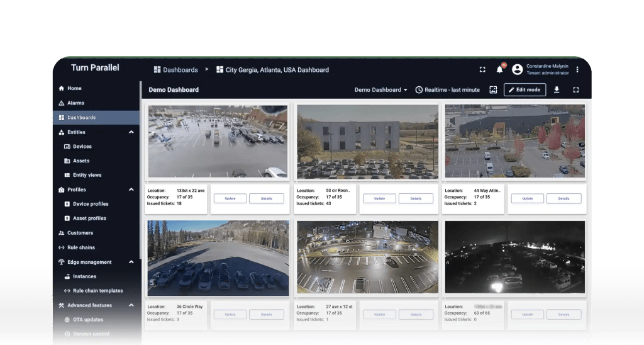The height and width of the screenshot is (345, 644).
Task: Open the 53 cir Rosn camera thumbnail
Action: (367, 142)
